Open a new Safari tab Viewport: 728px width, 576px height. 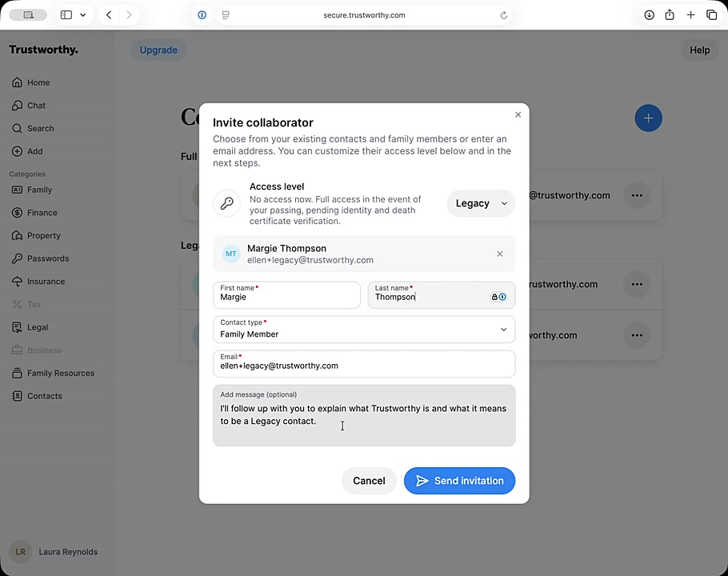[x=690, y=15]
